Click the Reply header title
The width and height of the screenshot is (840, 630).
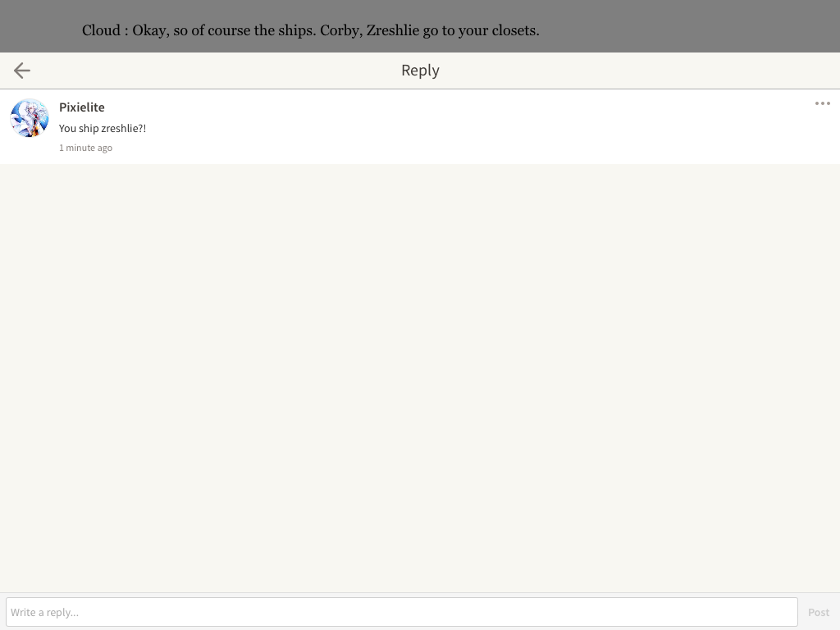(x=420, y=71)
